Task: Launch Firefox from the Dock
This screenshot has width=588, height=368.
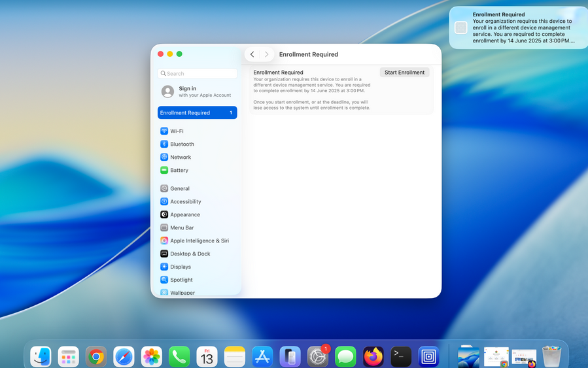Action: tap(373, 356)
